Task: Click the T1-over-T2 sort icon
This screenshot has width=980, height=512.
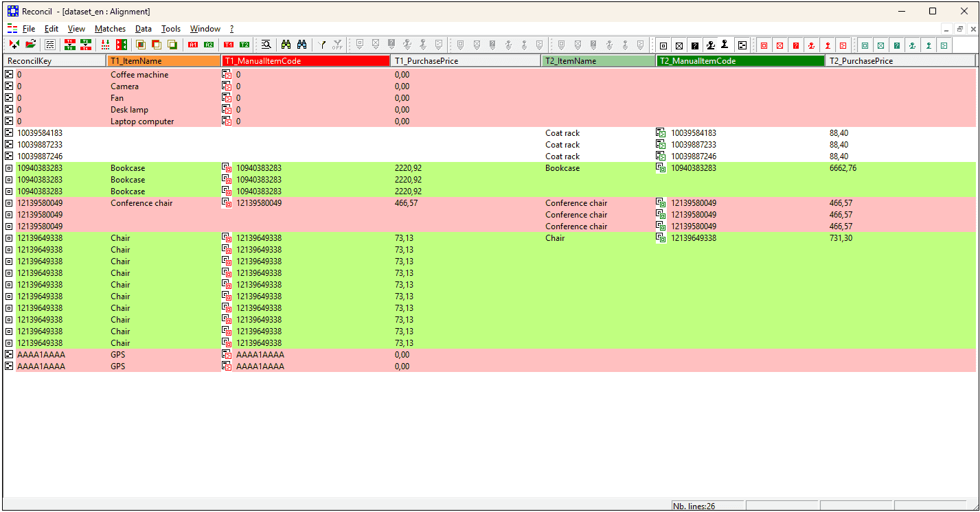Action: click(x=69, y=45)
